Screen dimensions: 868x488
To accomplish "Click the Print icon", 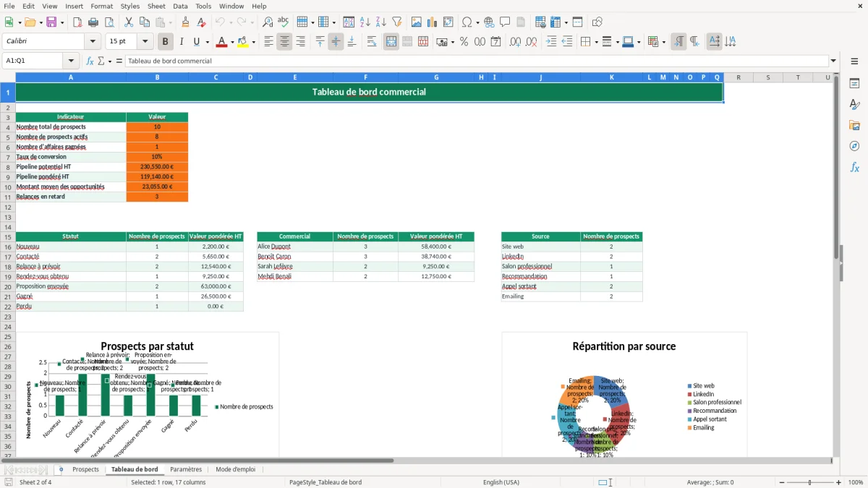I will [x=93, y=22].
